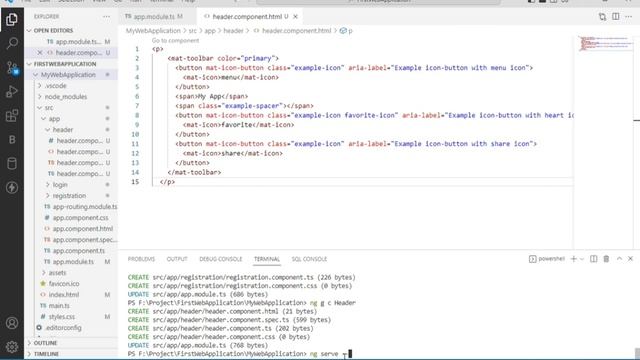The height and width of the screenshot is (360, 640).
Task: Open the Search view in activity bar
Action: coord(12,43)
